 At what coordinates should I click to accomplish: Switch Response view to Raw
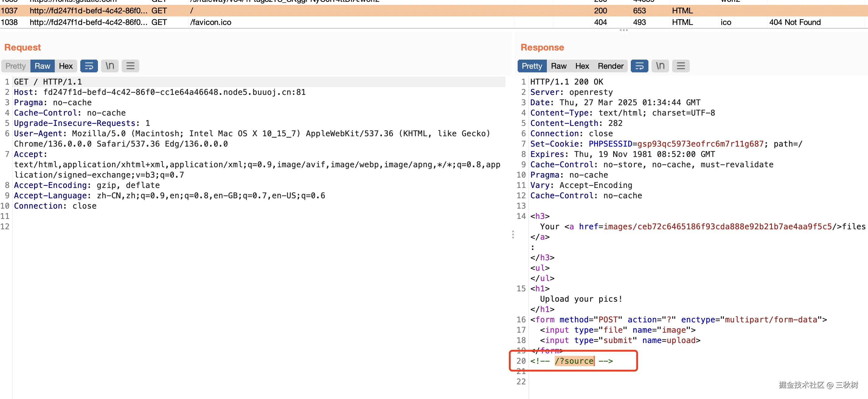[x=558, y=66]
